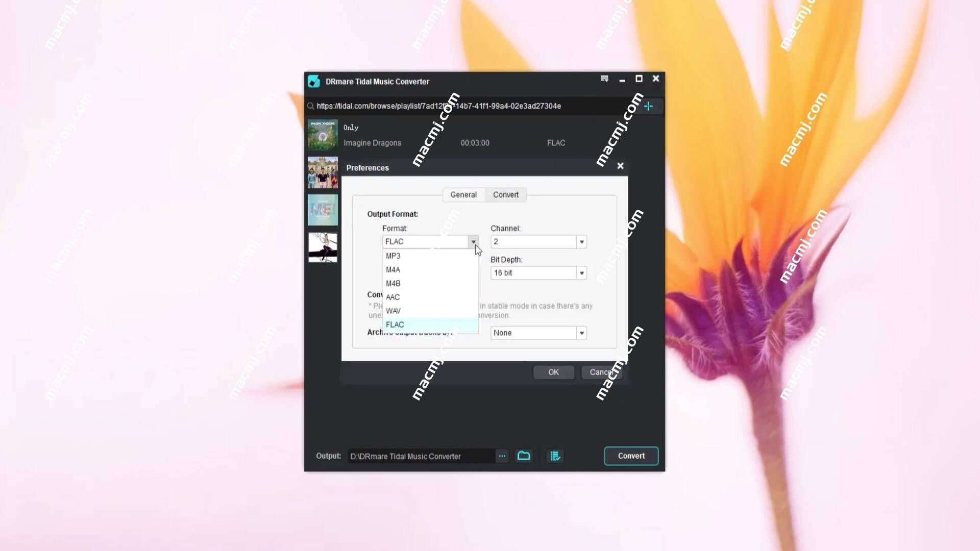Screen dimensions: 980x551
Task: Click the artist name Imagine Dragons
Action: [372, 143]
